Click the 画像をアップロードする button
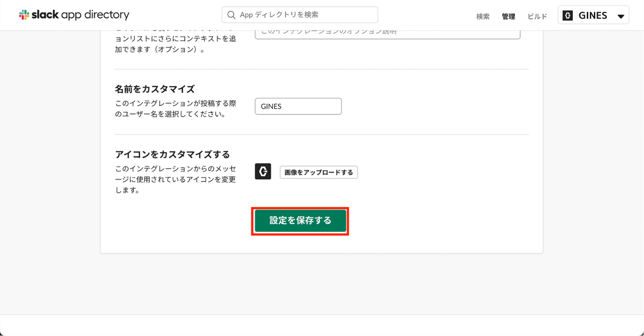 (x=318, y=172)
